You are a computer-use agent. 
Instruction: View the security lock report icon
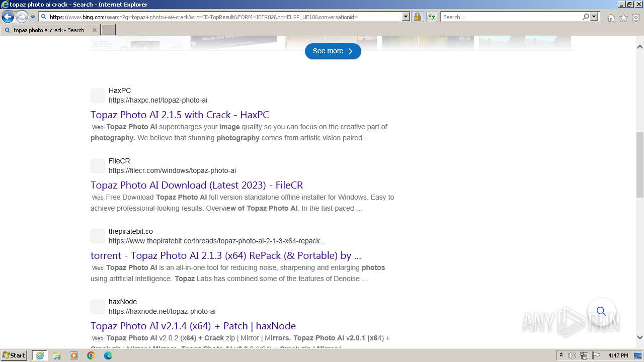[417, 17]
